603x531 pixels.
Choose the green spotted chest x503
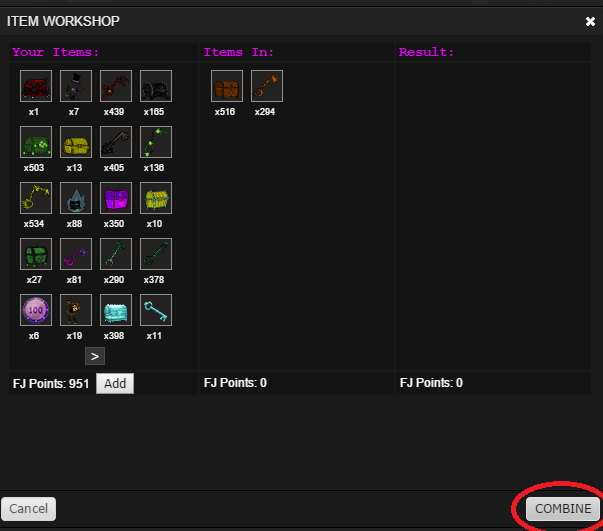(36, 142)
